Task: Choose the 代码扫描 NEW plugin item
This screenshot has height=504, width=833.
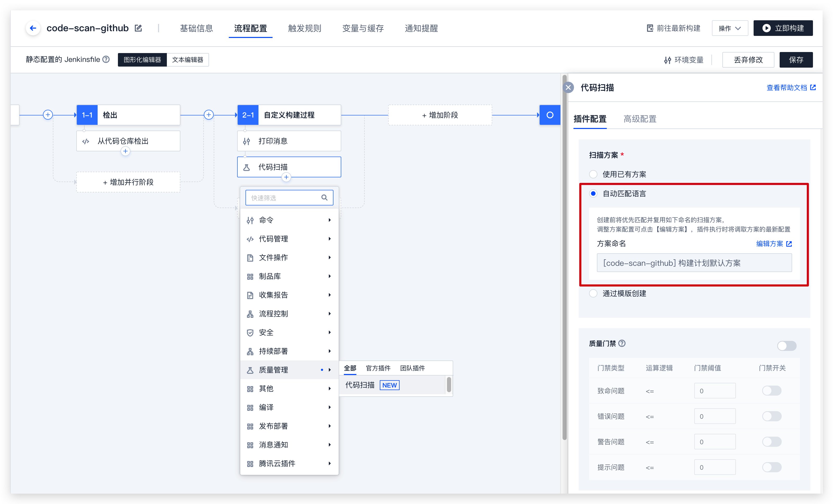Action: click(392, 385)
